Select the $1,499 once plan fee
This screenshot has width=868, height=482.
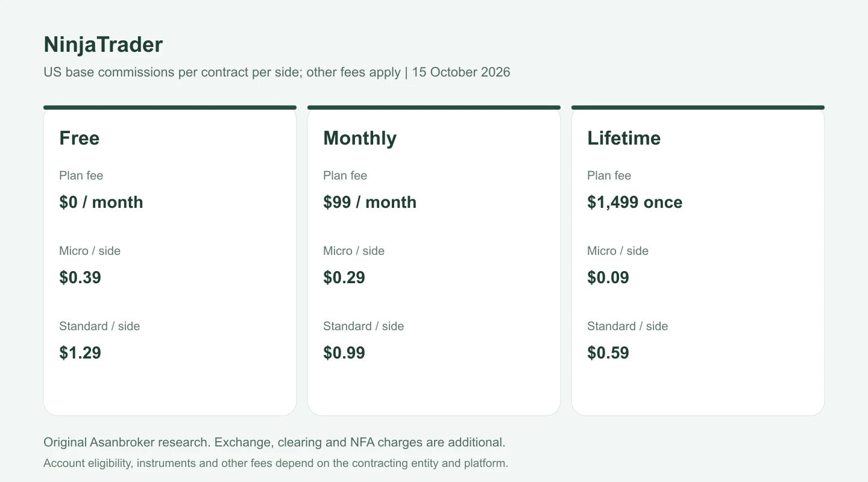point(635,202)
